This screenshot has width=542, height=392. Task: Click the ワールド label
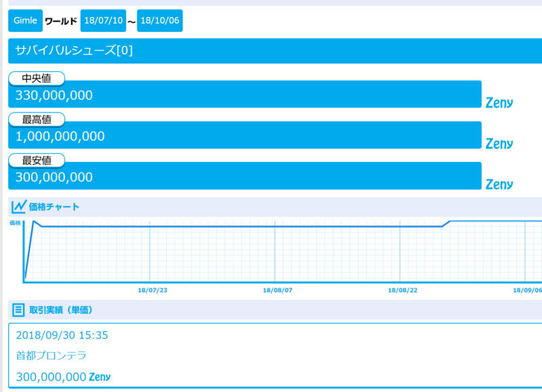coord(61,22)
